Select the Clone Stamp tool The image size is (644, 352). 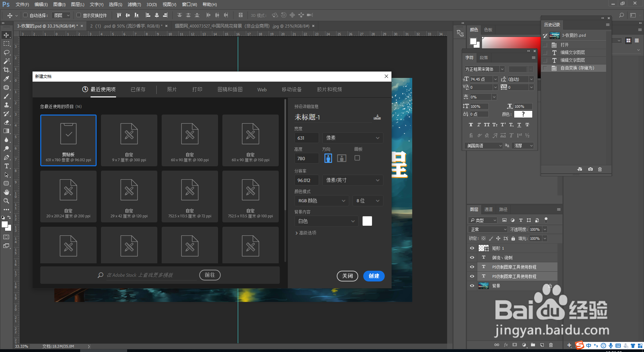(x=6, y=105)
